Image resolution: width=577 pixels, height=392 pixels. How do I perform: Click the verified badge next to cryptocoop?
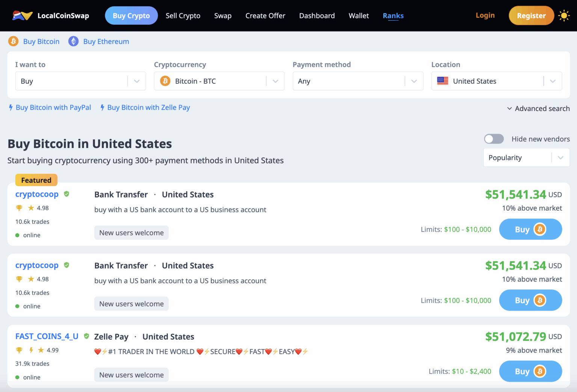tap(66, 194)
